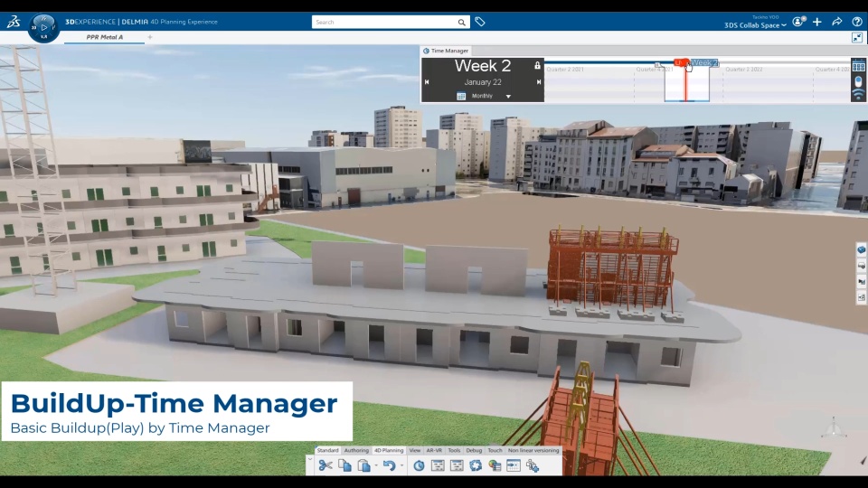Open the Monthly granularity dropdown

point(508,97)
